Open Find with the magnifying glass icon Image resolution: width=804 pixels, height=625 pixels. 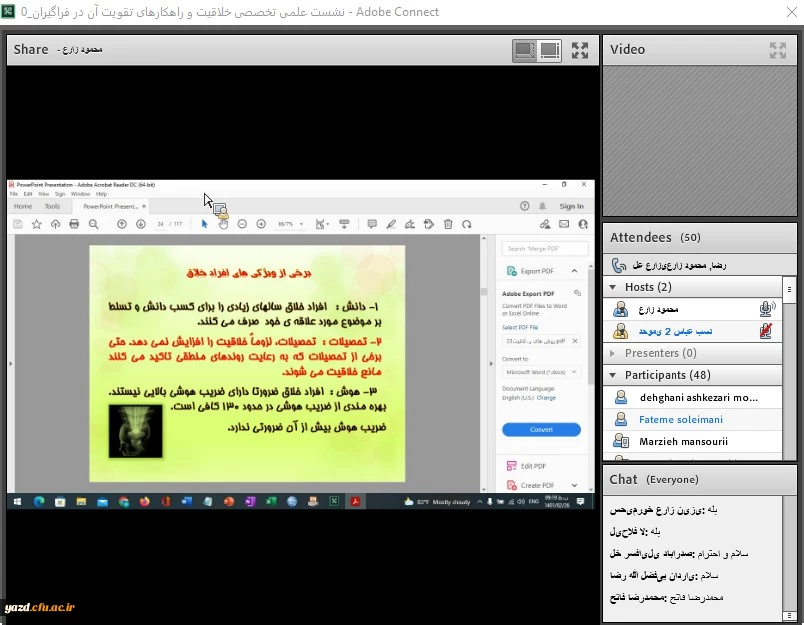[93, 224]
